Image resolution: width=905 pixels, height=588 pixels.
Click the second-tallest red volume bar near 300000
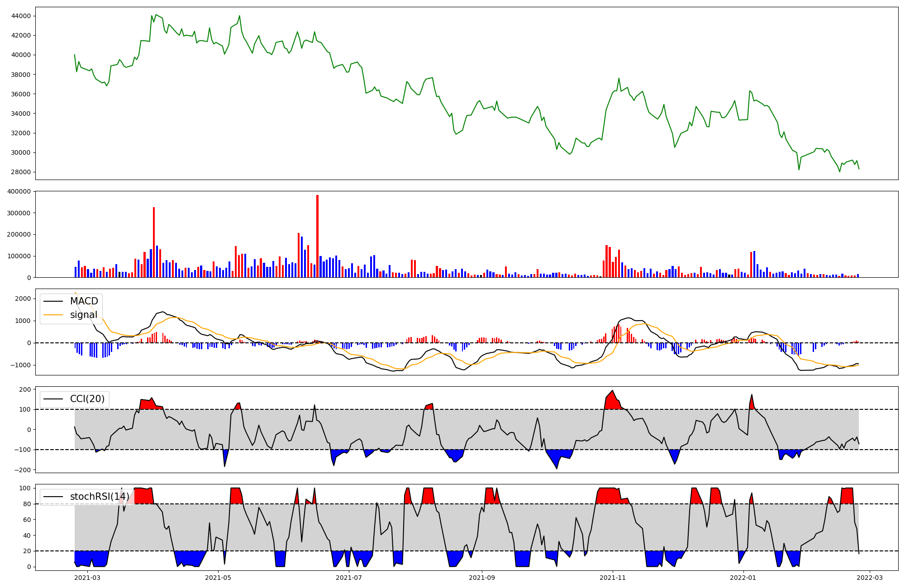pos(154,242)
